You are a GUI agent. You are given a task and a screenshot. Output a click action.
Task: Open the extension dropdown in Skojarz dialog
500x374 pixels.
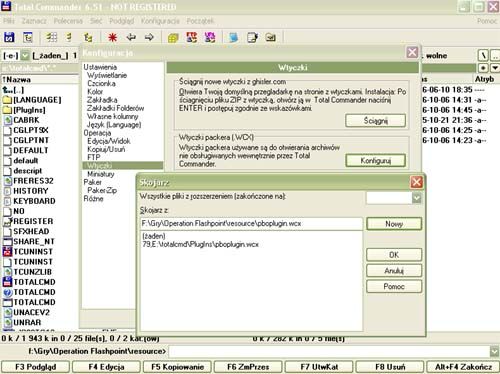click(x=416, y=199)
